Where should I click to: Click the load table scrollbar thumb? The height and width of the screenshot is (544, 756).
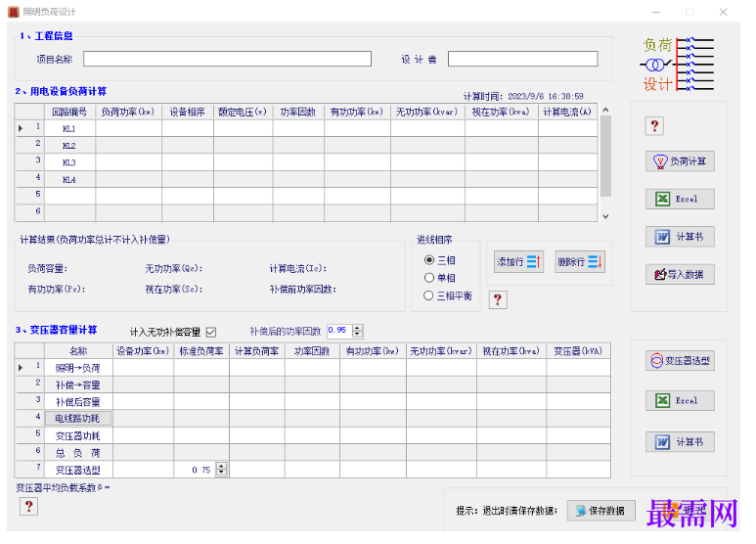(x=605, y=156)
